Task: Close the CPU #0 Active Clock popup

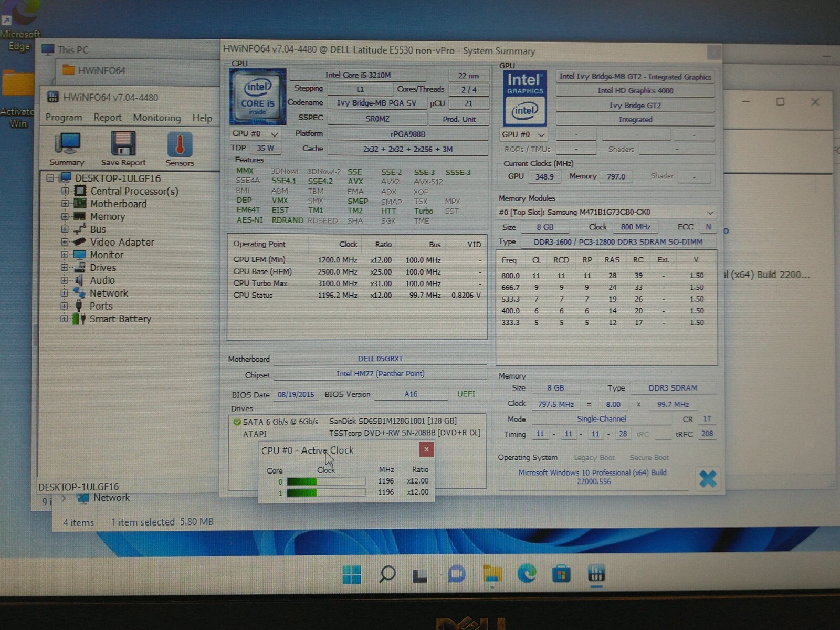Action: (426, 449)
